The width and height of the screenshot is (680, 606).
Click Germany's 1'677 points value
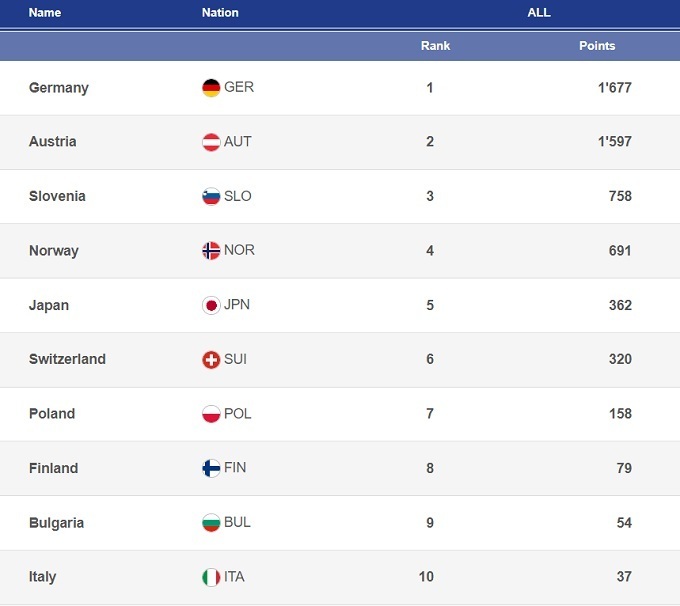pyautogui.click(x=615, y=88)
